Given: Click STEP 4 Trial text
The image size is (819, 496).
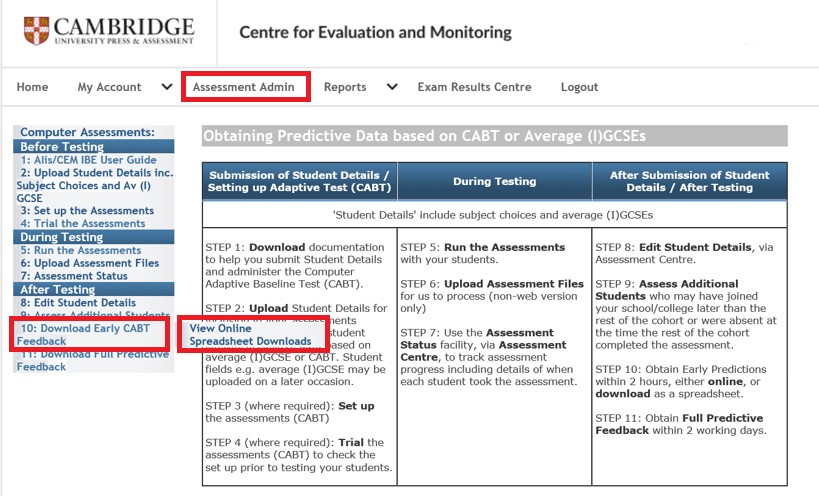Looking at the screenshot, I should 298,455.
